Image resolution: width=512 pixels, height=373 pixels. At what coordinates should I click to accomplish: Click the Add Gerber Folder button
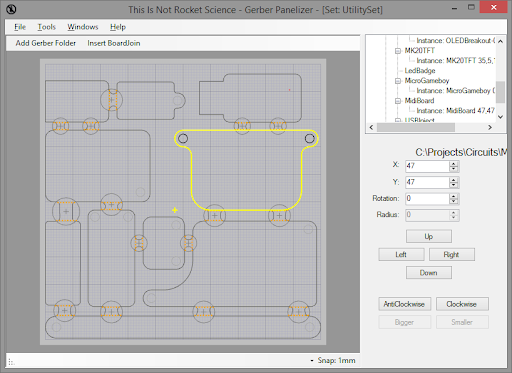point(46,43)
